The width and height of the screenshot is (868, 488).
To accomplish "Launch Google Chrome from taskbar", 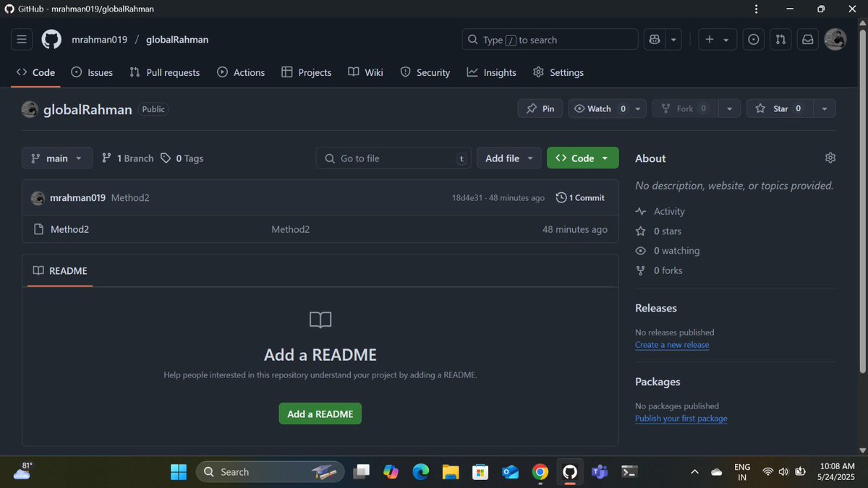I will [540, 472].
